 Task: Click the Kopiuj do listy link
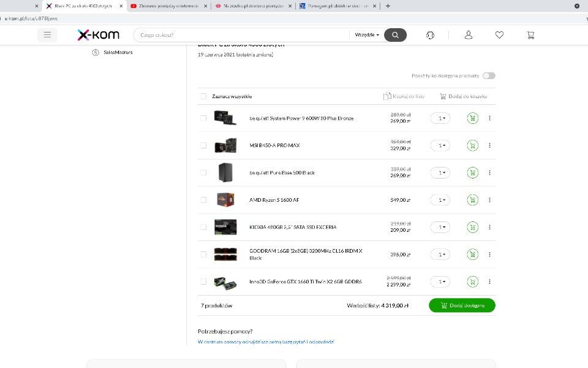[404, 96]
